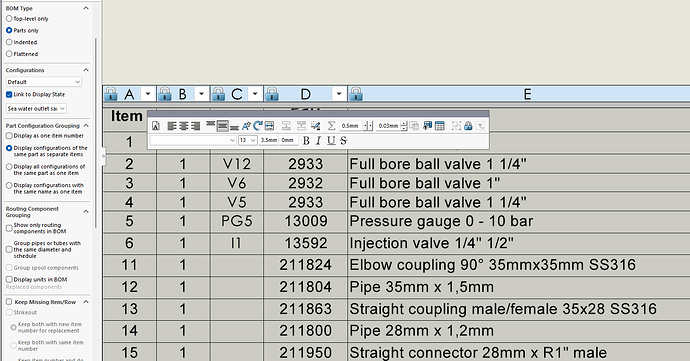690x361 pixels.
Task: Toggle Keep Missing Item/Row checkbox
Action: pyautogui.click(x=9, y=302)
